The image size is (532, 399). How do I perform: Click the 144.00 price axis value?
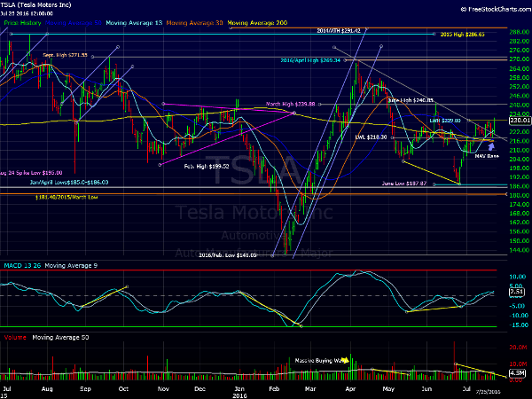tap(519, 250)
